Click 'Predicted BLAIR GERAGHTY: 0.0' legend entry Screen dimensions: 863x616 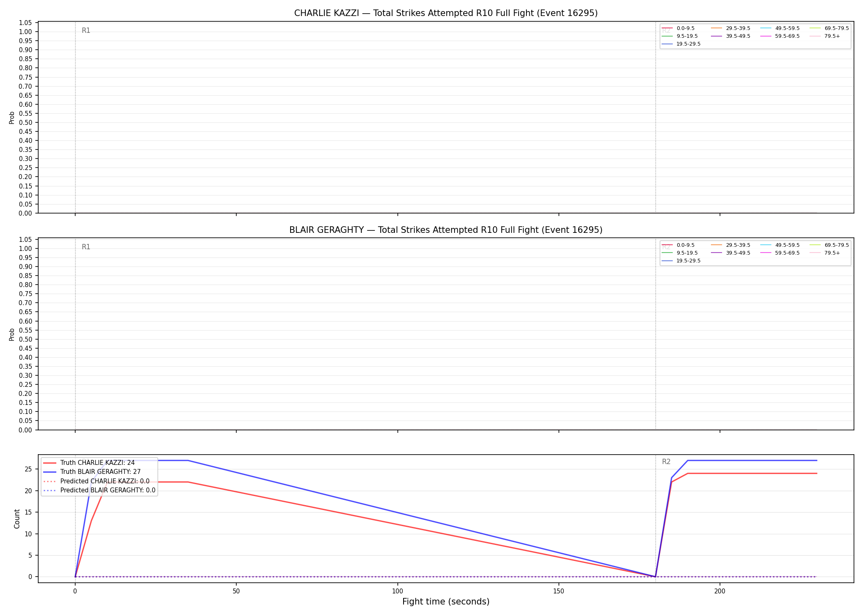(x=99, y=490)
